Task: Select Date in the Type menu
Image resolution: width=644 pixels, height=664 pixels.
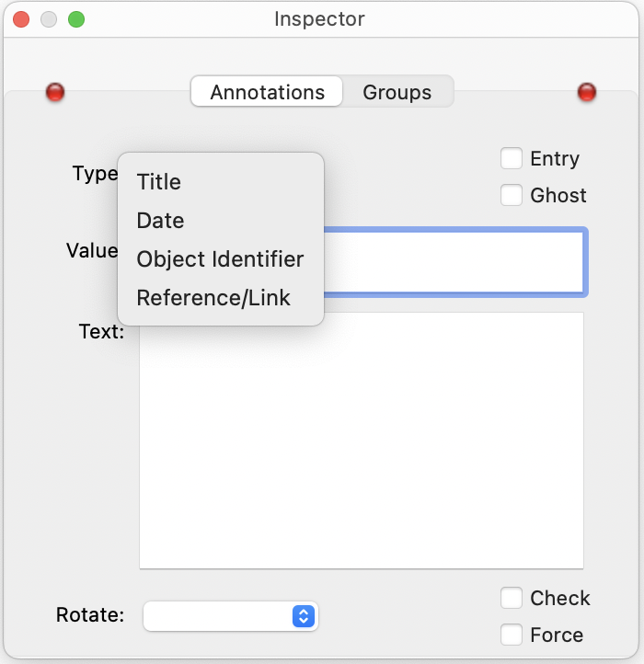Action: [x=161, y=221]
